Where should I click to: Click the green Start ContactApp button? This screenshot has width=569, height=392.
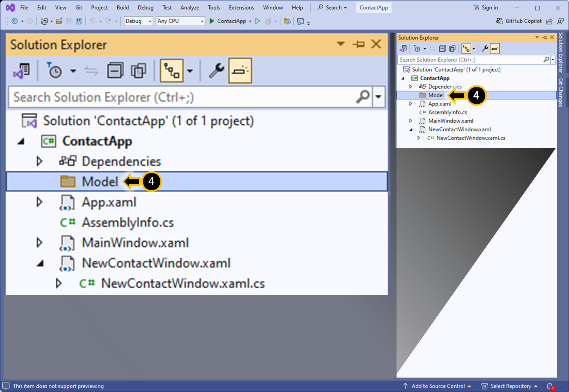(x=228, y=21)
